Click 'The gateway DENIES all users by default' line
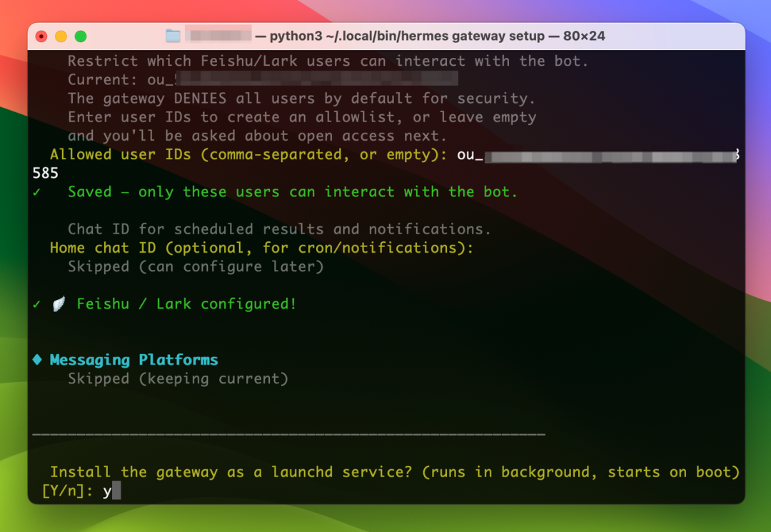This screenshot has width=771, height=532. [301, 99]
